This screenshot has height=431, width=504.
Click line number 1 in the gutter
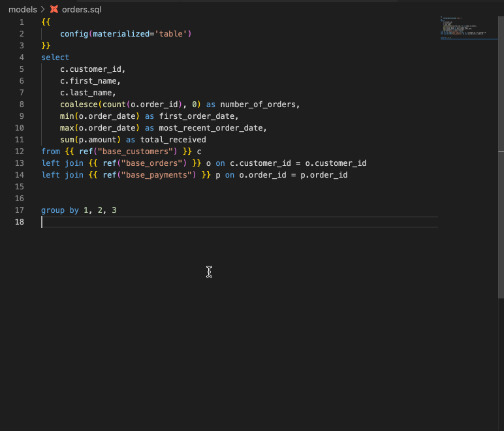(x=22, y=22)
